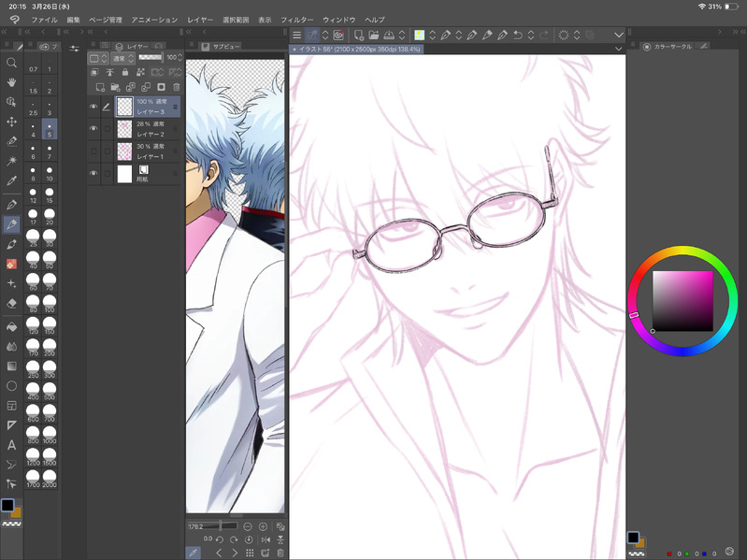This screenshot has width=747, height=560.
Task: Select the Auto select magic wand tool
Action: click(x=11, y=161)
